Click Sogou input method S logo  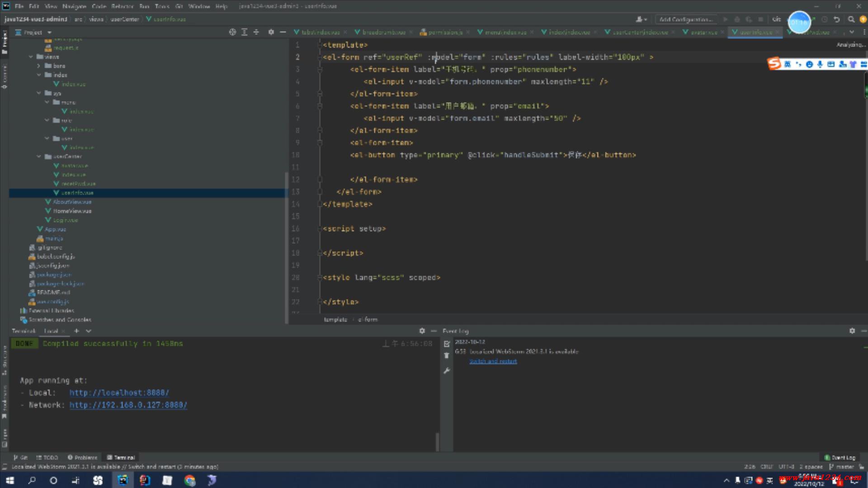point(774,64)
